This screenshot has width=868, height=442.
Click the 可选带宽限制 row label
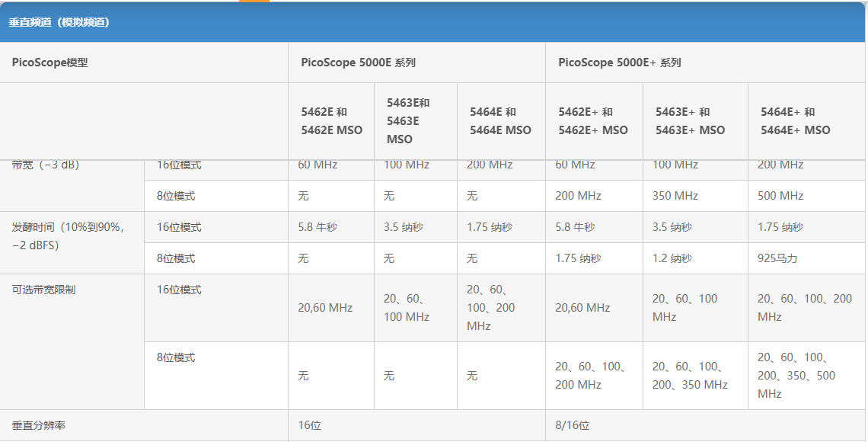point(43,290)
